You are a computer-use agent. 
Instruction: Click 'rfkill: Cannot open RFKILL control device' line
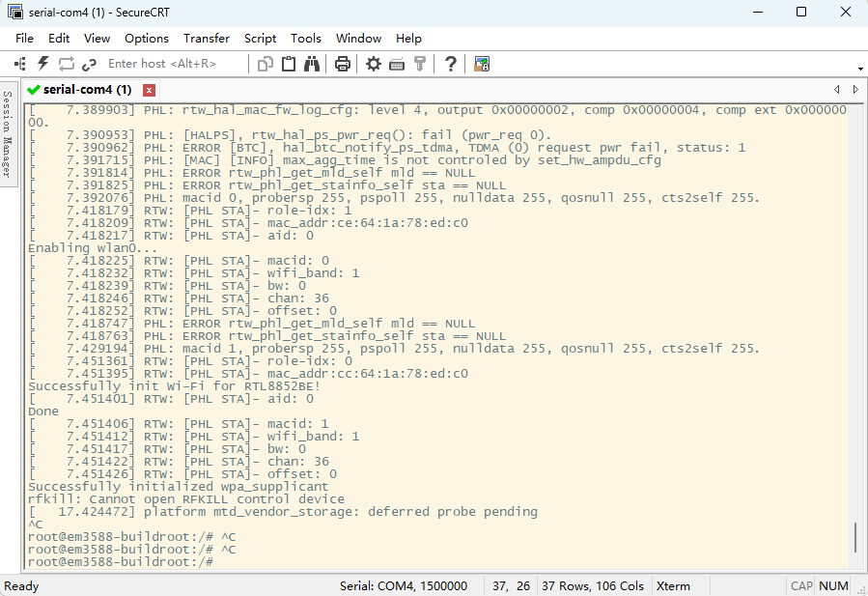coord(186,499)
